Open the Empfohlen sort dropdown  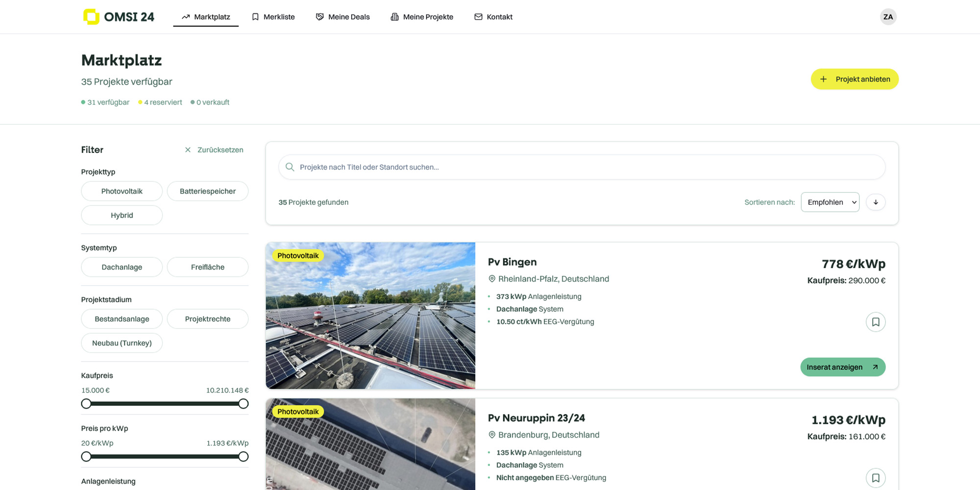click(x=830, y=202)
